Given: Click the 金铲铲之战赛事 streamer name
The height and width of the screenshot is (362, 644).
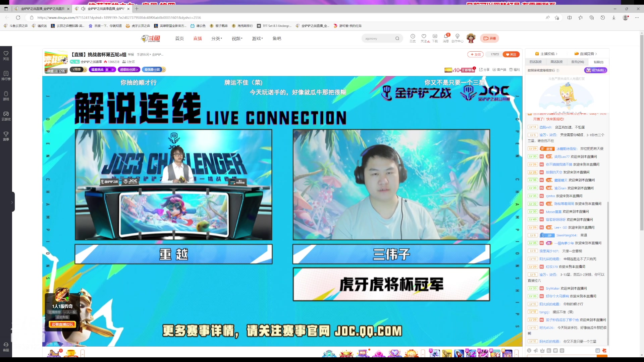Looking at the screenshot, I should coord(91,62).
